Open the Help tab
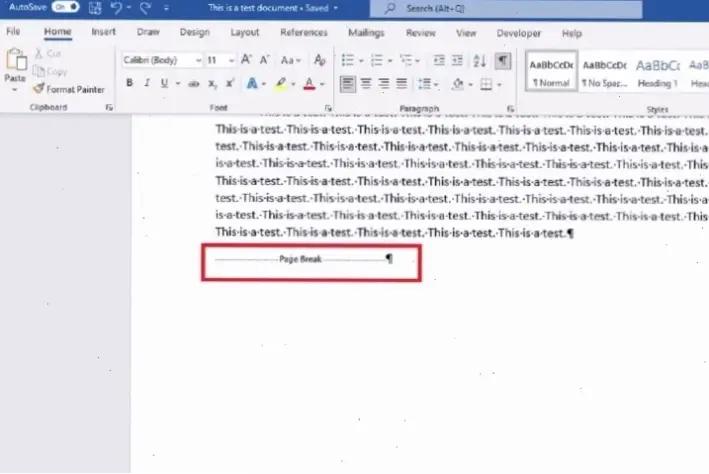The width and height of the screenshot is (709, 474). 572,33
